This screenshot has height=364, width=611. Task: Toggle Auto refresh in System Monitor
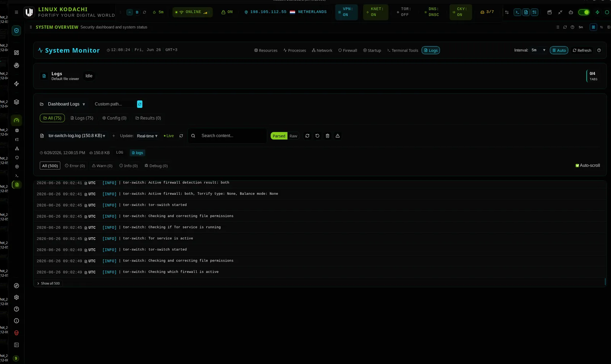(x=559, y=50)
